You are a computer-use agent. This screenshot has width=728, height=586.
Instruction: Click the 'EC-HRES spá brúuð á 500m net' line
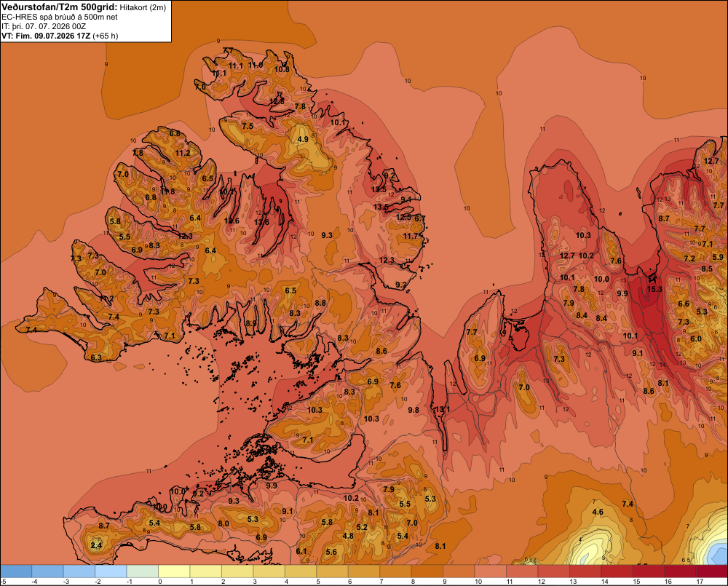[x=60, y=17]
